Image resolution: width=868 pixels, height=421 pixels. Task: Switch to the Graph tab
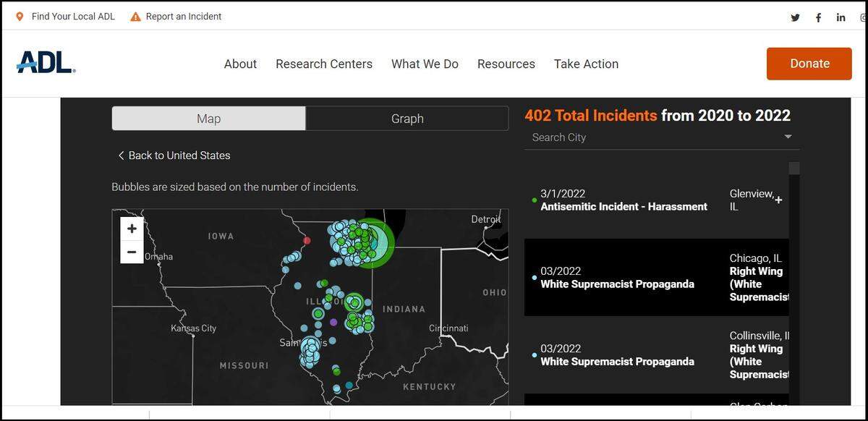click(407, 119)
